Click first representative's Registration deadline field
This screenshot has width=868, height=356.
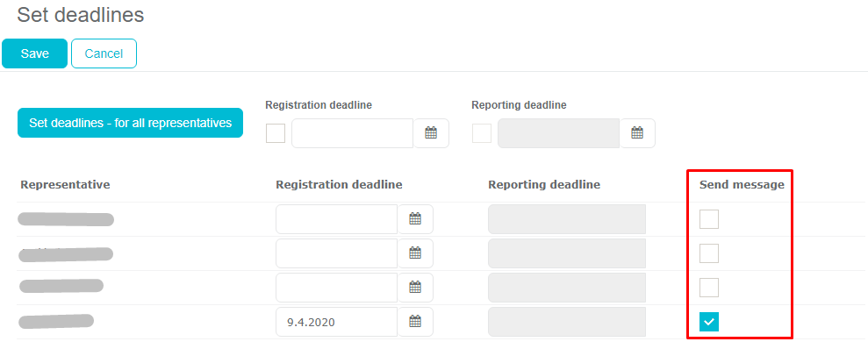[x=336, y=219]
